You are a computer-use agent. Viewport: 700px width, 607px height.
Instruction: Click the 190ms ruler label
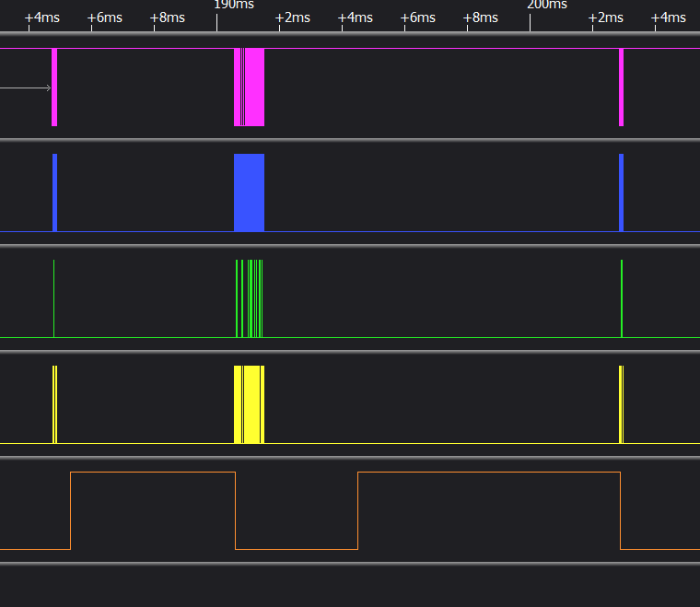[x=234, y=5]
